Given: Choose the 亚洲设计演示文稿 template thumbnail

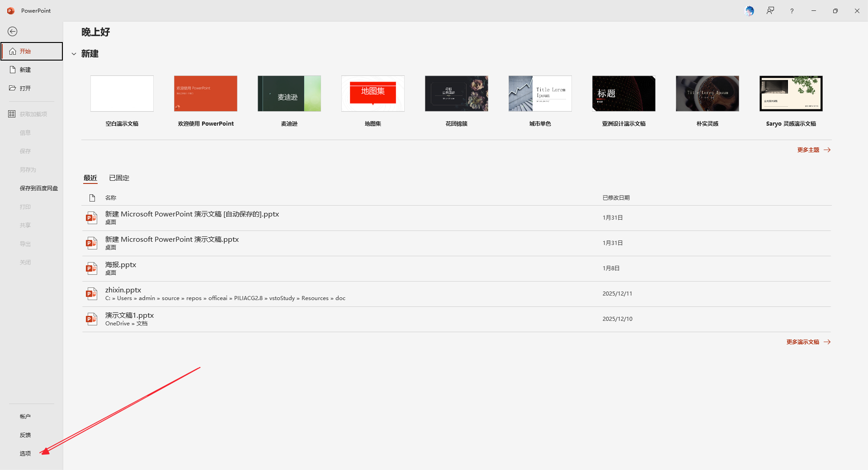Looking at the screenshot, I should pyautogui.click(x=624, y=94).
